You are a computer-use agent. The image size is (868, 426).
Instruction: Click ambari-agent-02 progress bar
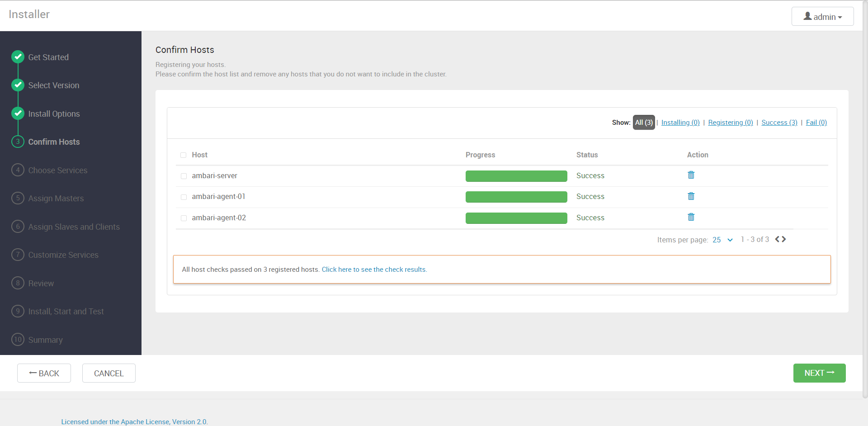point(516,218)
